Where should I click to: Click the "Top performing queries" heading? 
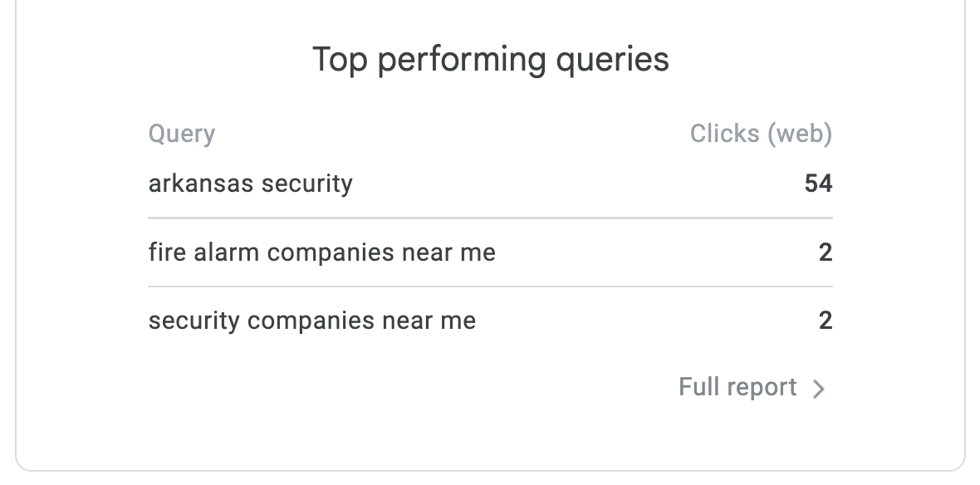point(490,60)
